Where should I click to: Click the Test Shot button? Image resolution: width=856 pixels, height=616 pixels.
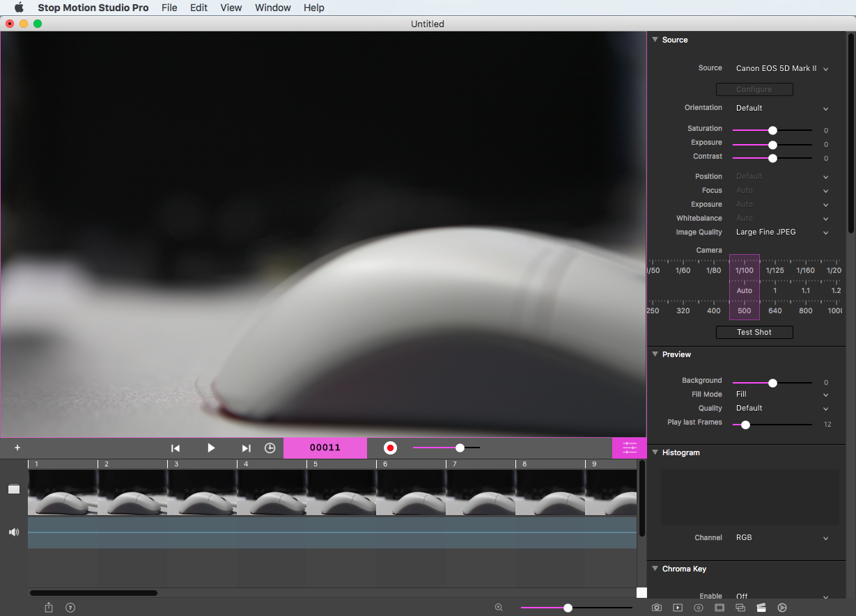pos(754,332)
